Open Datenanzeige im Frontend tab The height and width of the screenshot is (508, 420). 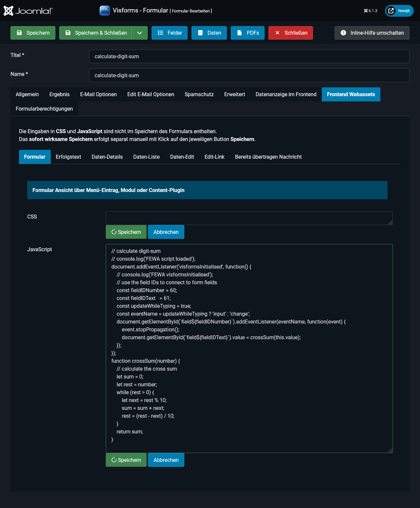point(286,94)
